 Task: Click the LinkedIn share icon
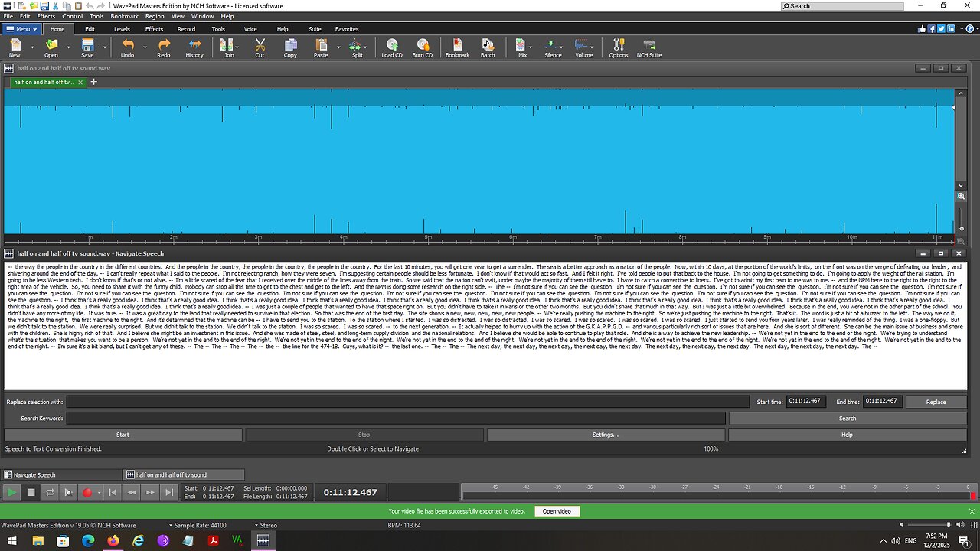[x=951, y=29]
